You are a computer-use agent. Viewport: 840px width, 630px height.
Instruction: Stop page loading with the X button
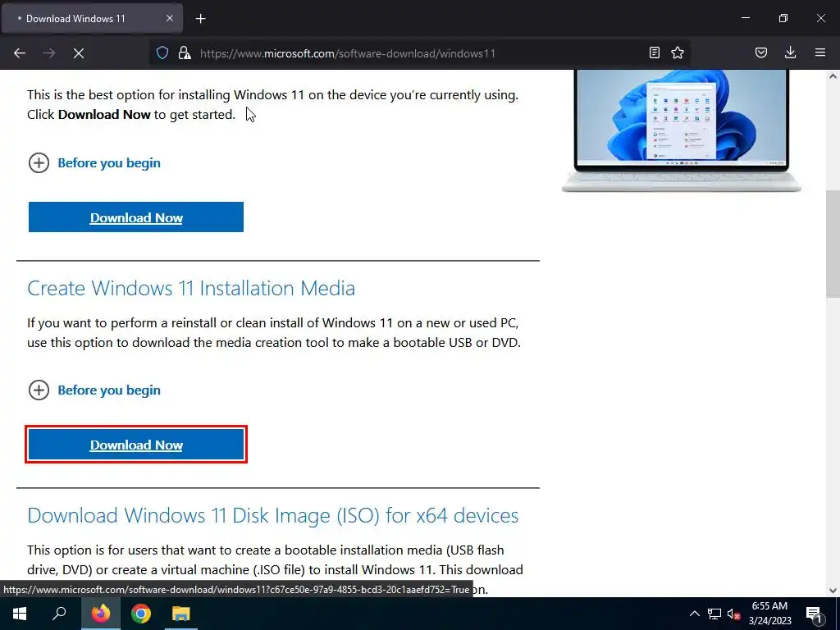click(79, 53)
